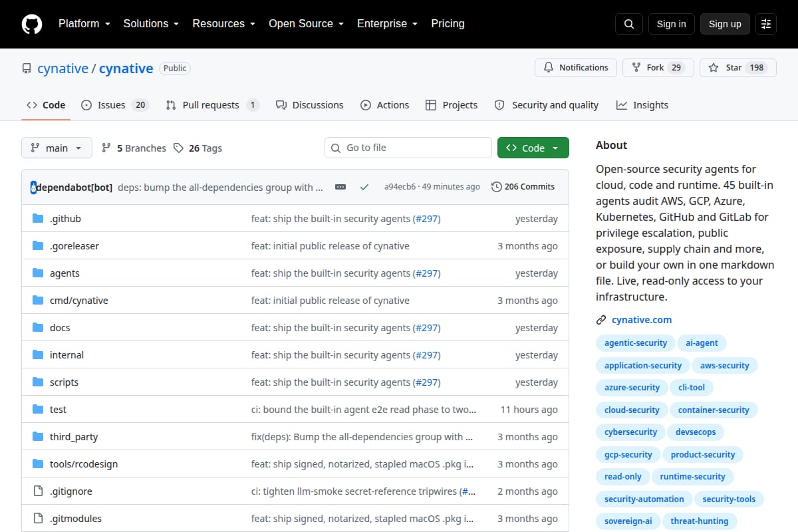The width and height of the screenshot is (798, 532).
Task: Expand the Resources menu
Action: tap(224, 24)
